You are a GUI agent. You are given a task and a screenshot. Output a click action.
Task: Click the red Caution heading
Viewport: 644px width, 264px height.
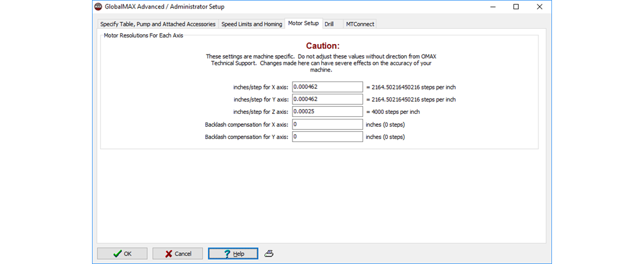pos(323,46)
